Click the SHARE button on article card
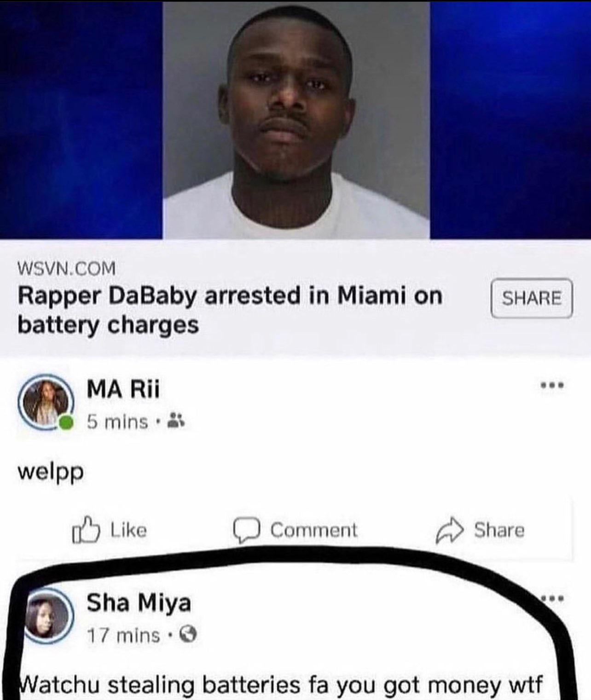Screen dimensions: 591x700 (532, 298)
